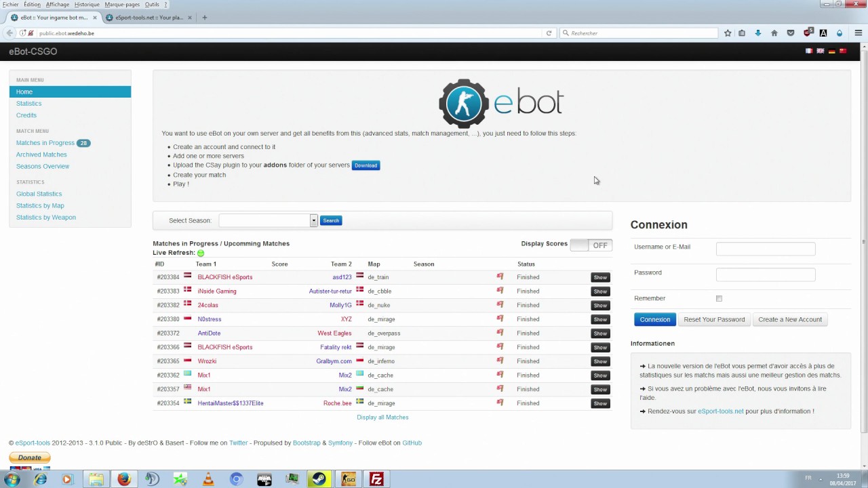The width and height of the screenshot is (868, 488).
Task: Click the Pocket icon in Firefox toolbar
Action: 791,33
